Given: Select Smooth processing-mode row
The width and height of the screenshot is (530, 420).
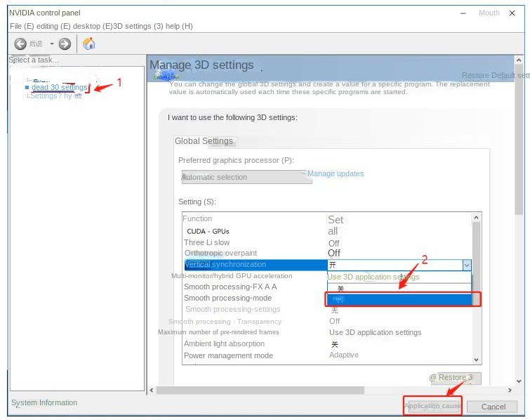Looking at the screenshot, I should click(227, 298).
